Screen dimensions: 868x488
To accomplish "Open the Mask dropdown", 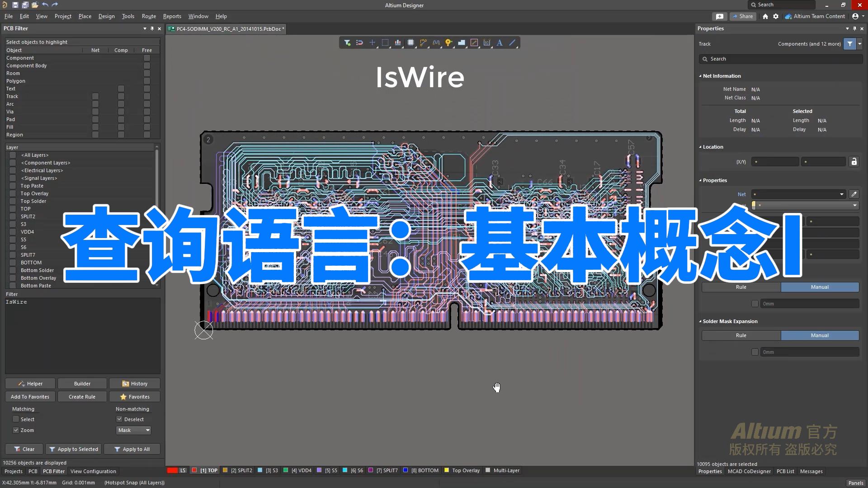I will coord(133,430).
